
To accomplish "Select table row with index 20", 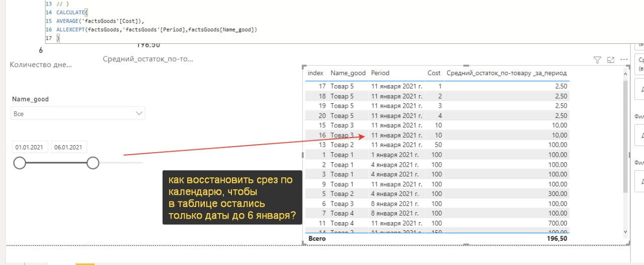I will (437, 115).
